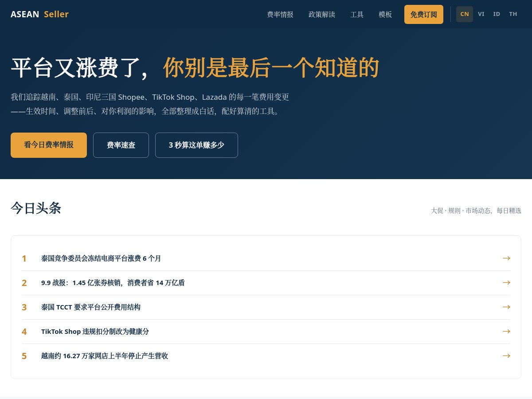Click the arrow icon on the 越南约 16.27 万 row
This screenshot has width=532, height=399.
pos(506,356)
